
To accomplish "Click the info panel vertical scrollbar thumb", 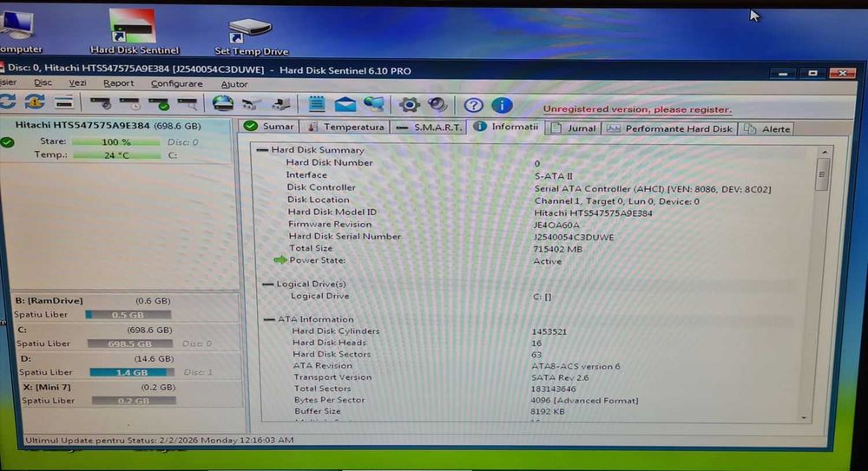I will point(823,175).
